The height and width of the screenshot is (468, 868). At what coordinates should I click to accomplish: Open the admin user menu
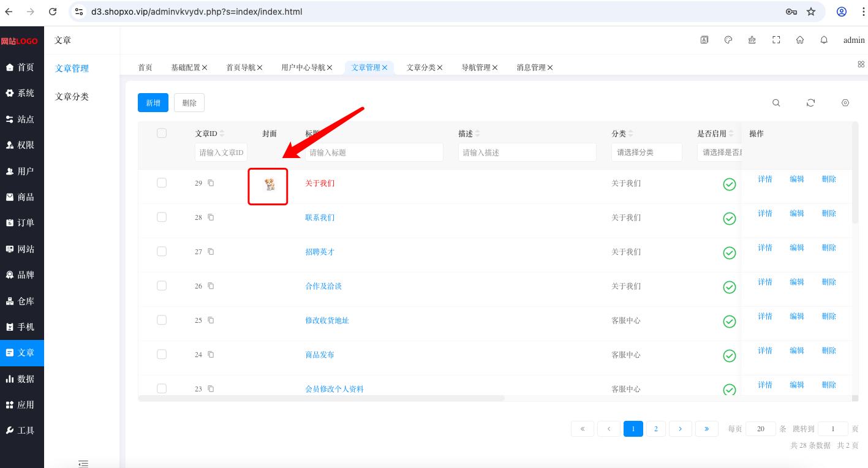pyautogui.click(x=854, y=40)
